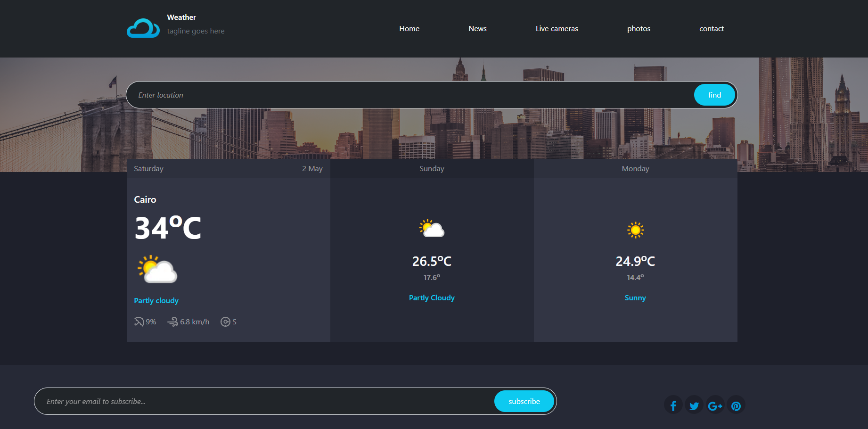Click Monday's 'Sunny' label
This screenshot has width=868, height=429.
635,298
